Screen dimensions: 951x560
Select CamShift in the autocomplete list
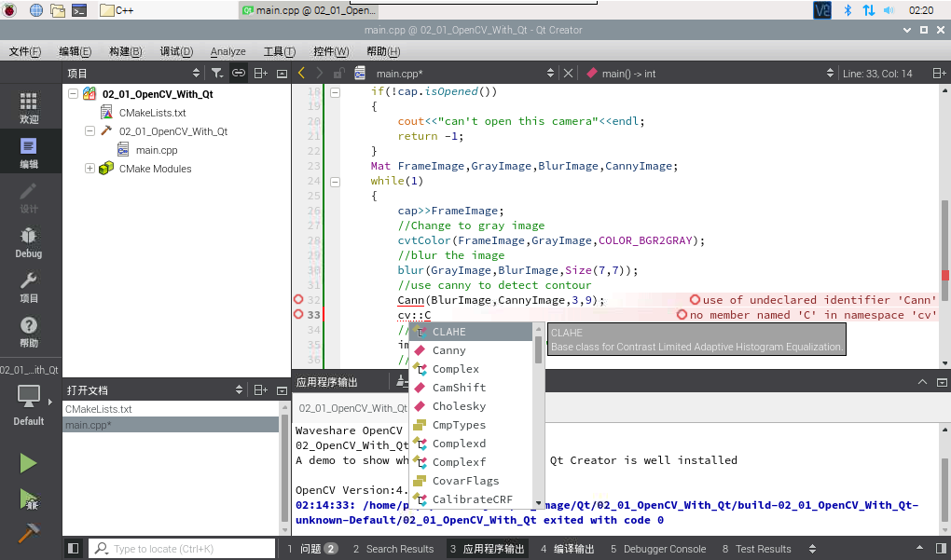[471, 388]
